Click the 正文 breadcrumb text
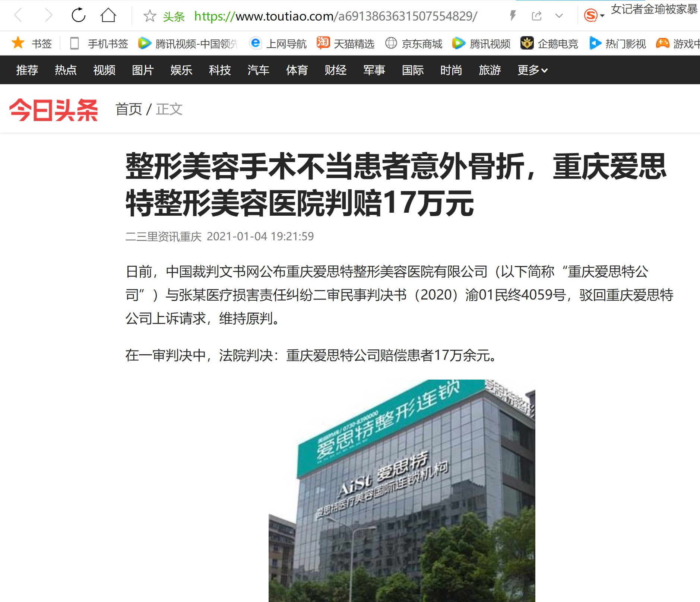700x602 pixels. 169,109
